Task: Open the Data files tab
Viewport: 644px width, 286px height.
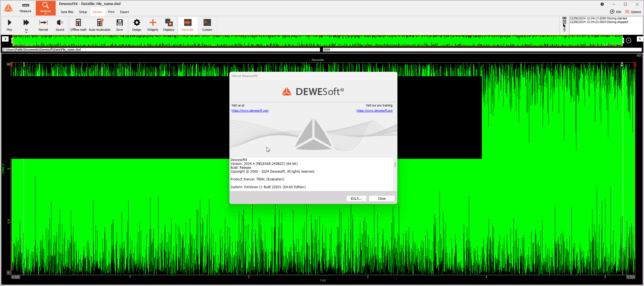Action: (x=67, y=12)
